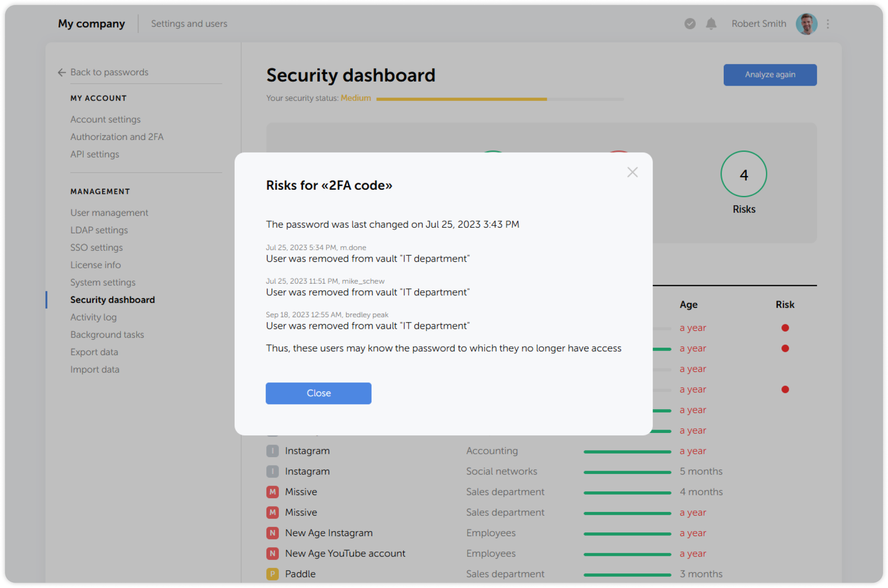Viewport: 888px width, 588px height.
Task: Open the Activity log page
Action: (93, 317)
